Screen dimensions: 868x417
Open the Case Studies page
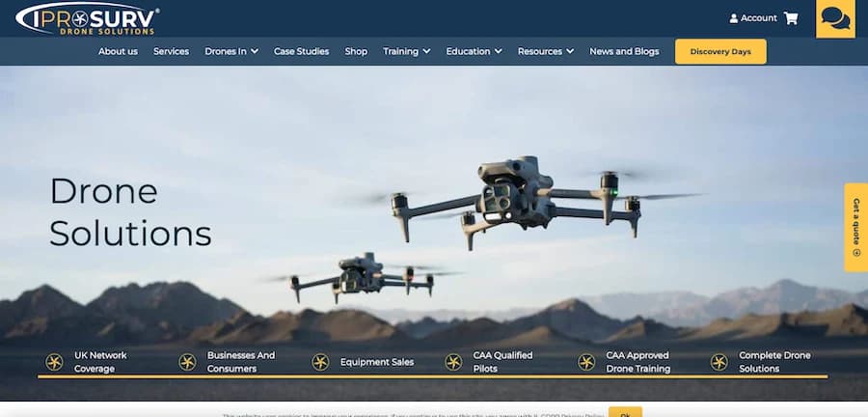[301, 51]
